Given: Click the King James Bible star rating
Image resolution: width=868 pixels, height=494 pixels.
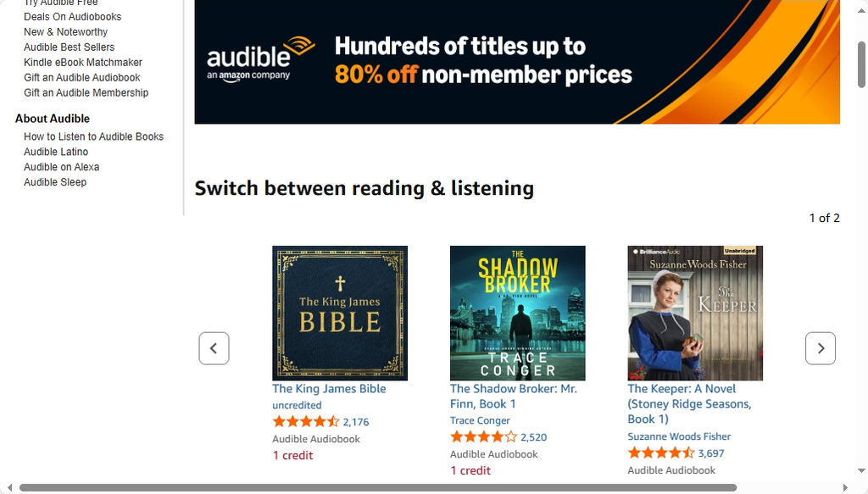Looking at the screenshot, I should click(305, 422).
